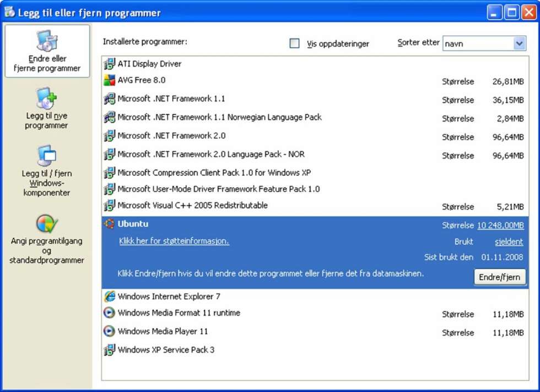This screenshot has height=392, width=540.
Task: Select 'Microsoft .NET Framework 1.1' entry text
Action: pyautogui.click(x=171, y=99)
